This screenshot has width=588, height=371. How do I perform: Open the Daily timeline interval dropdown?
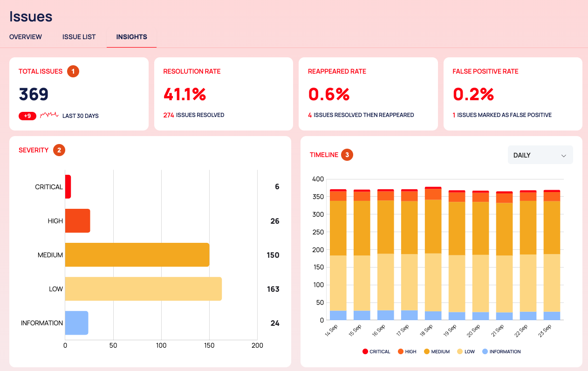coord(540,155)
